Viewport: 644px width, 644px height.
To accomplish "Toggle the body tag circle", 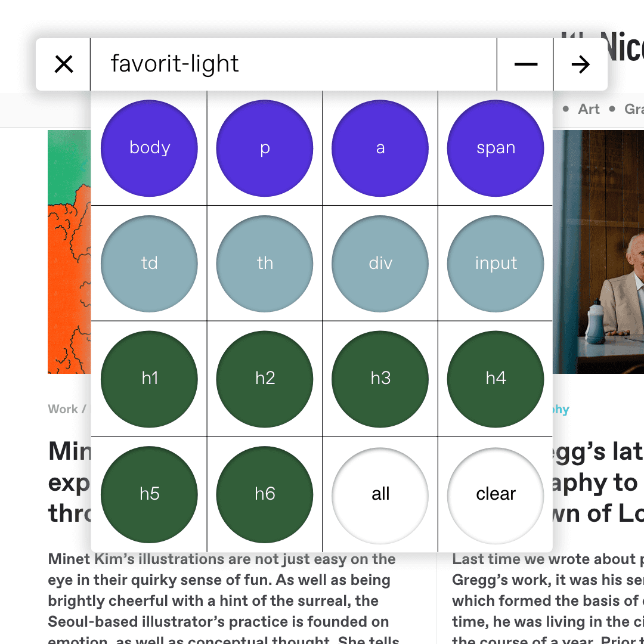I will tap(149, 148).
